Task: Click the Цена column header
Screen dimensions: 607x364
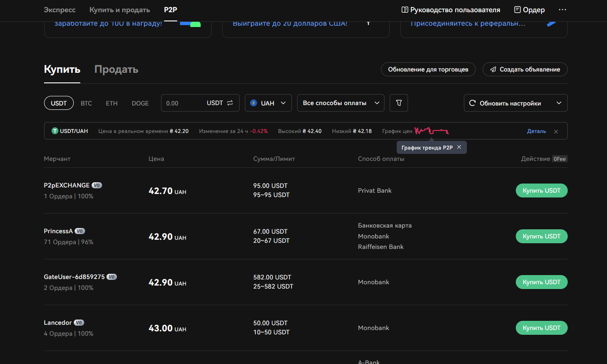Action: [x=156, y=159]
